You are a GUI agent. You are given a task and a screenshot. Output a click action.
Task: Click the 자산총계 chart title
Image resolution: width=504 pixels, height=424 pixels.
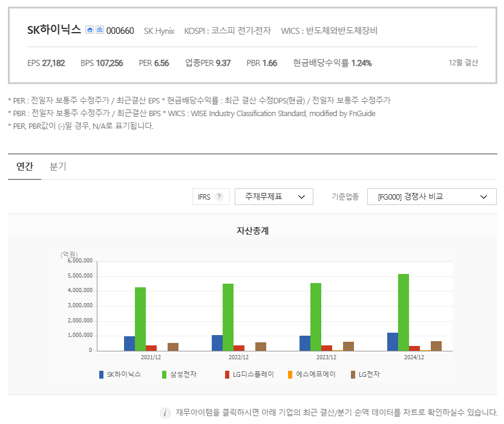pyautogui.click(x=253, y=230)
